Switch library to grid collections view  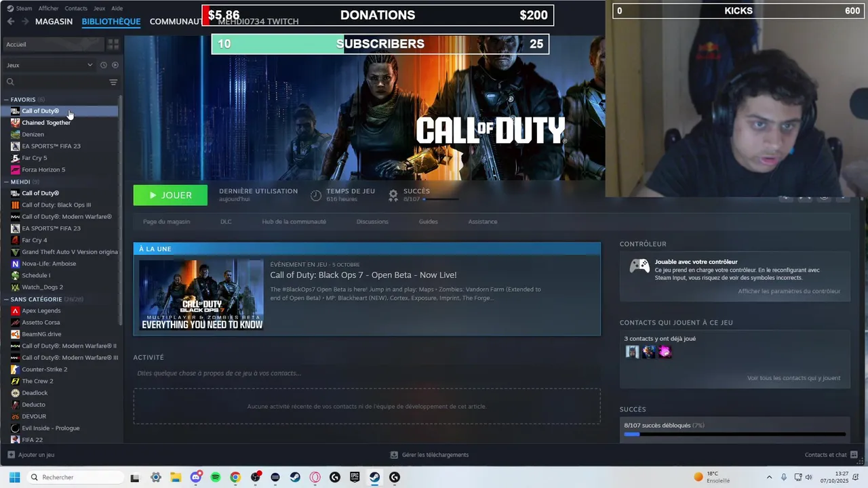point(113,44)
